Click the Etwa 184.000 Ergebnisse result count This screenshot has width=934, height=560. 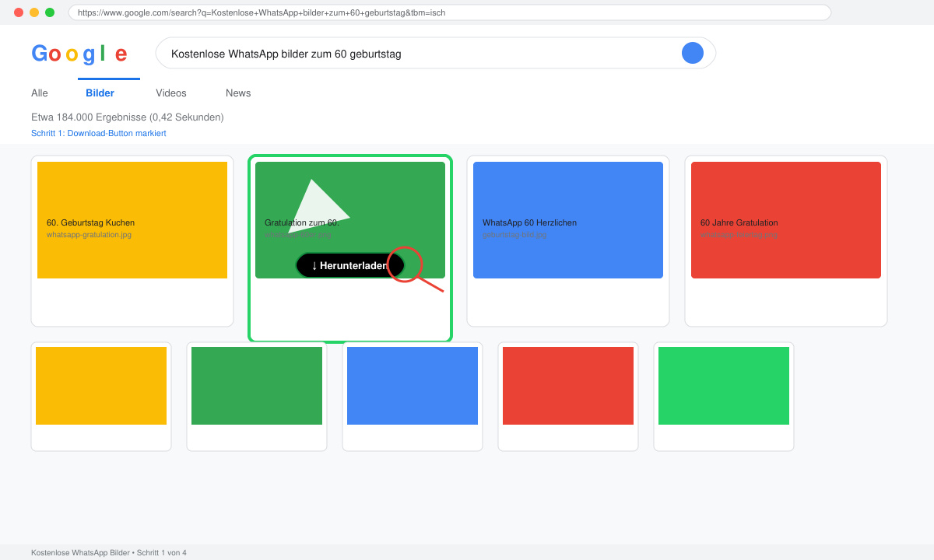(128, 117)
